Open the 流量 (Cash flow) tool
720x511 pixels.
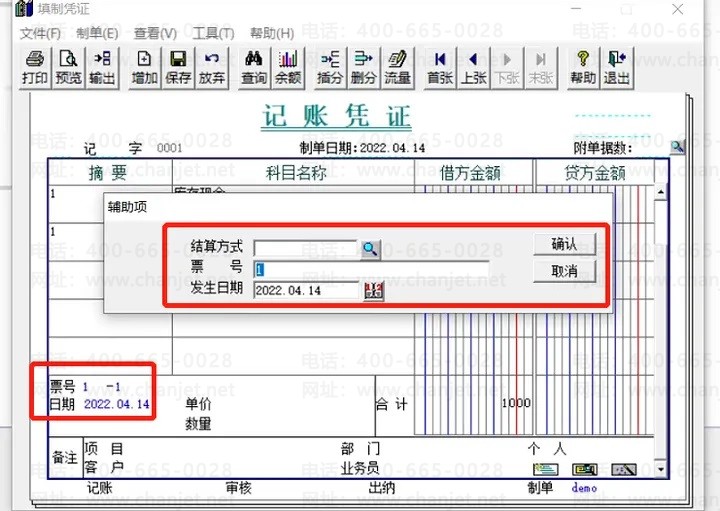397,67
